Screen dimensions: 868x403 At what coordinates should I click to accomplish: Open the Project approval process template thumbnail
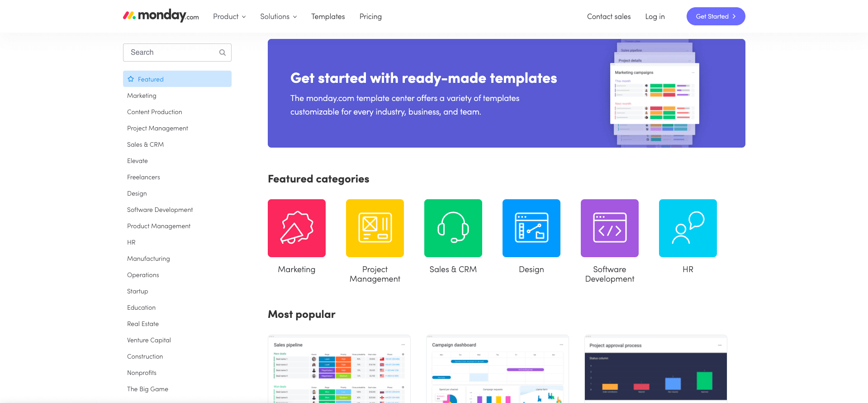656,369
